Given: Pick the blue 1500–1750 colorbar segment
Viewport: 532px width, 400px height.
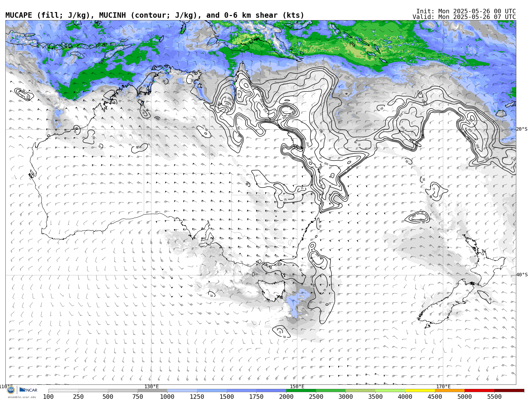Looking at the screenshot, I should tap(242, 391).
